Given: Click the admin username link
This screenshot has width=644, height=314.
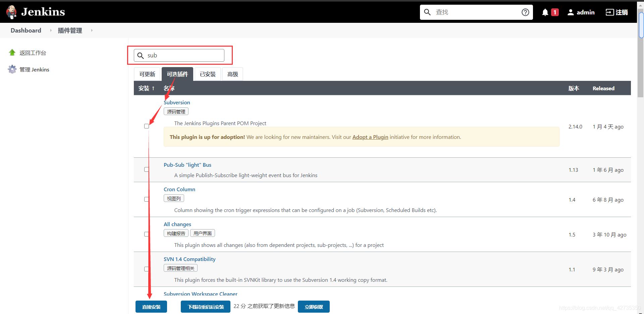Looking at the screenshot, I should [586, 12].
